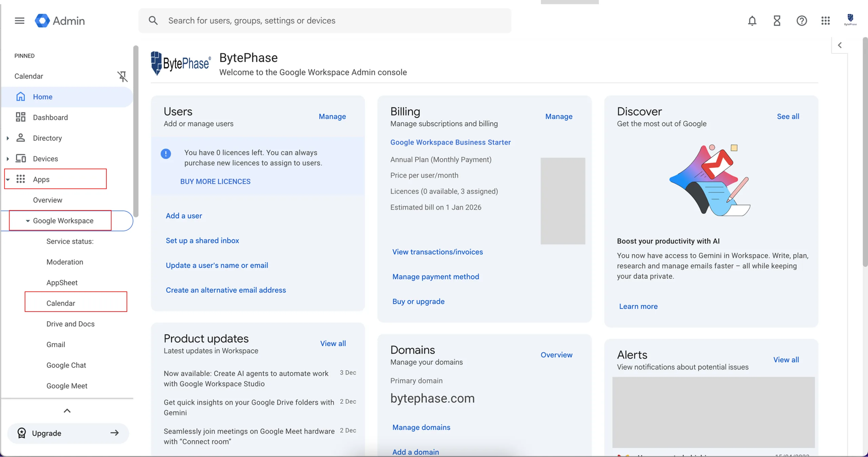Expand the Devices tree section
The width and height of the screenshot is (868, 457).
[x=8, y=159]
